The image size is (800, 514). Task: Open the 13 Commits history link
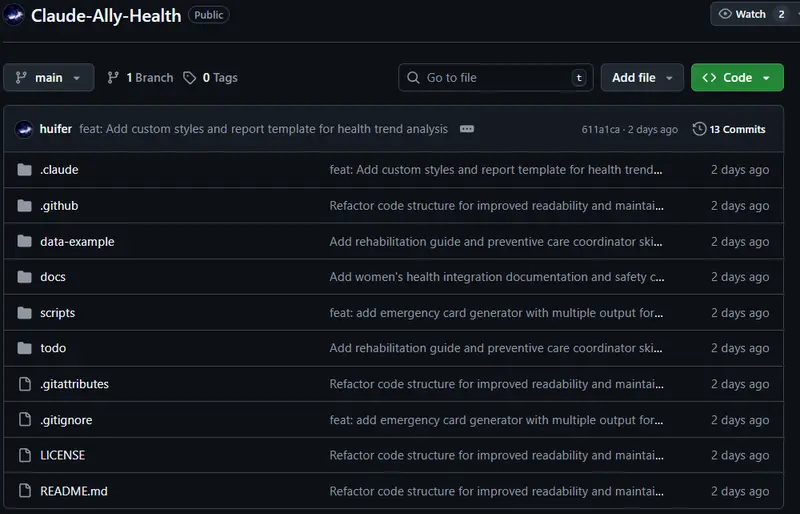tap(729, 129)
